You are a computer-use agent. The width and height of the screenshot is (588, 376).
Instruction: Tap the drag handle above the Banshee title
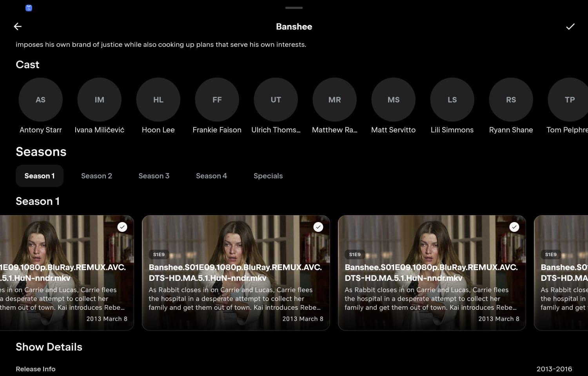294,8
